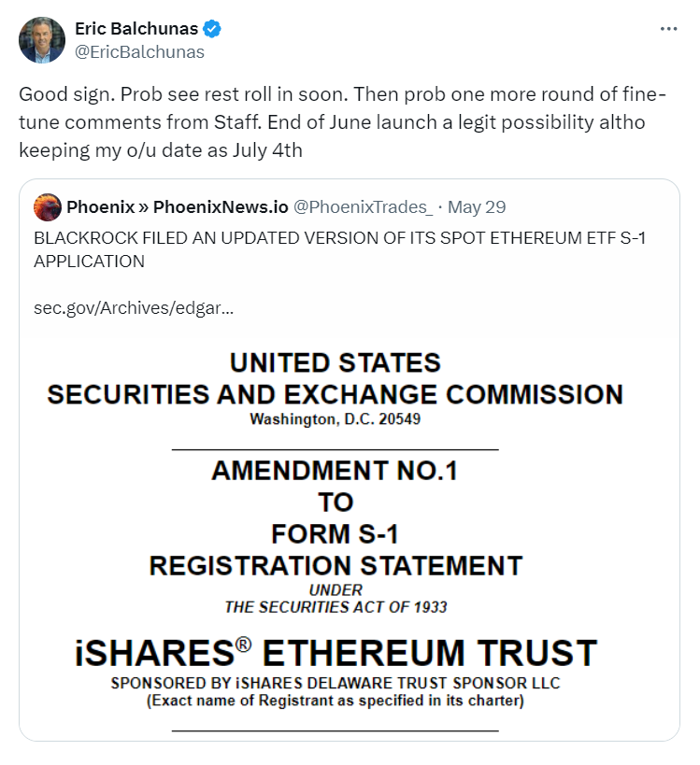Click Securities and Exchange Commission heading
The height and width of the screenshot is (765, 700).
(x=336, y=394)
